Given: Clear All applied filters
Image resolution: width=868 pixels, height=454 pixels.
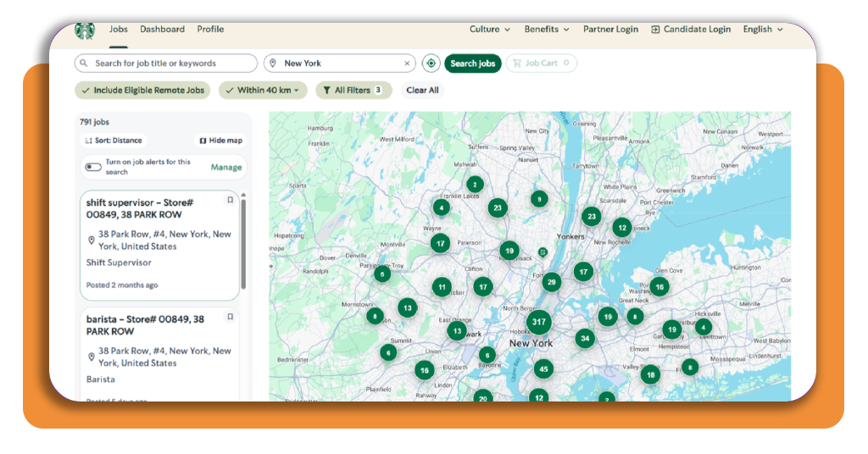Looking at the screenshot, I should tap(422, 90).
